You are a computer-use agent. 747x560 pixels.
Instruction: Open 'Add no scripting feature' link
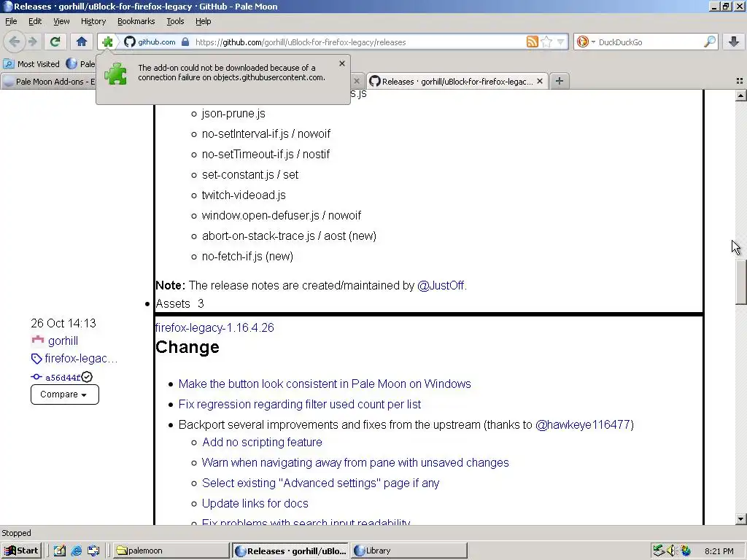[262, 443]
